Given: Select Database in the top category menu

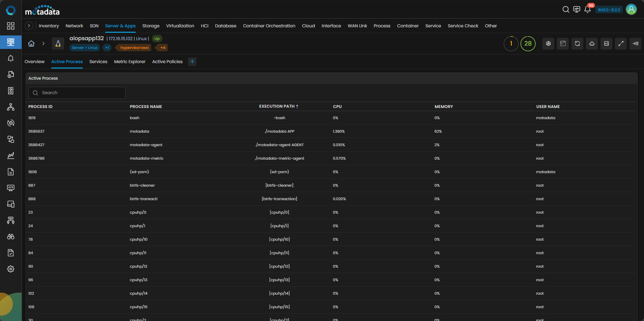Looking at the screenshot, I should [225, 26].
